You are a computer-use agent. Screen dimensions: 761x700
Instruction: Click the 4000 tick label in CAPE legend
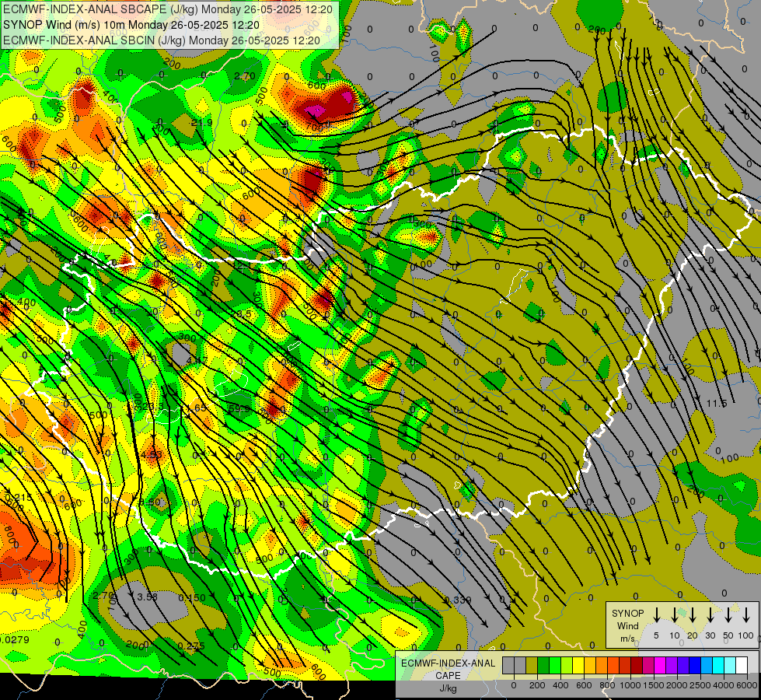pos(724,685)
